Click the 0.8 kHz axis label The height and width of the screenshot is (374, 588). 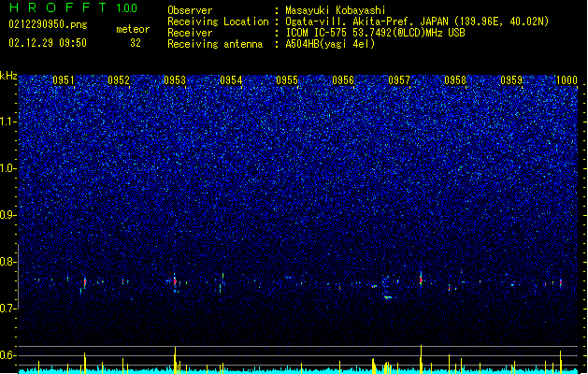pyautogui.click(x=8, y=262)
